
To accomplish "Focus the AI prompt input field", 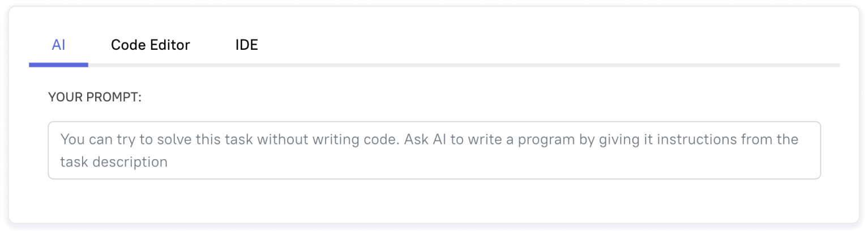I will tap(434, 150).
